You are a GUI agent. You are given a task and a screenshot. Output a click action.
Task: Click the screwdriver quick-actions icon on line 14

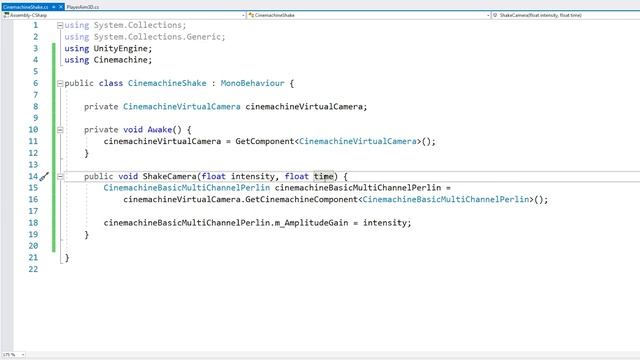pos(44,177)
